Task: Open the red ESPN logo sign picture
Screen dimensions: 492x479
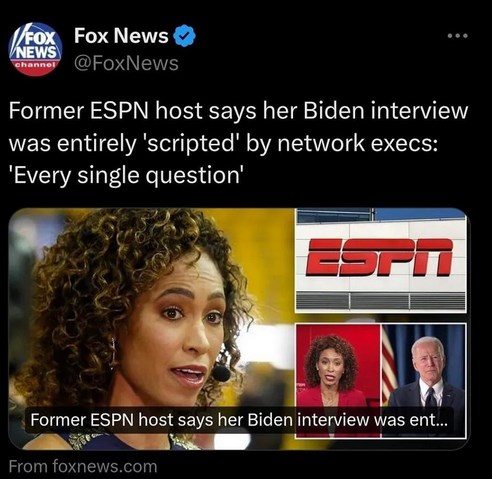Action: click(x=381, y=260)
